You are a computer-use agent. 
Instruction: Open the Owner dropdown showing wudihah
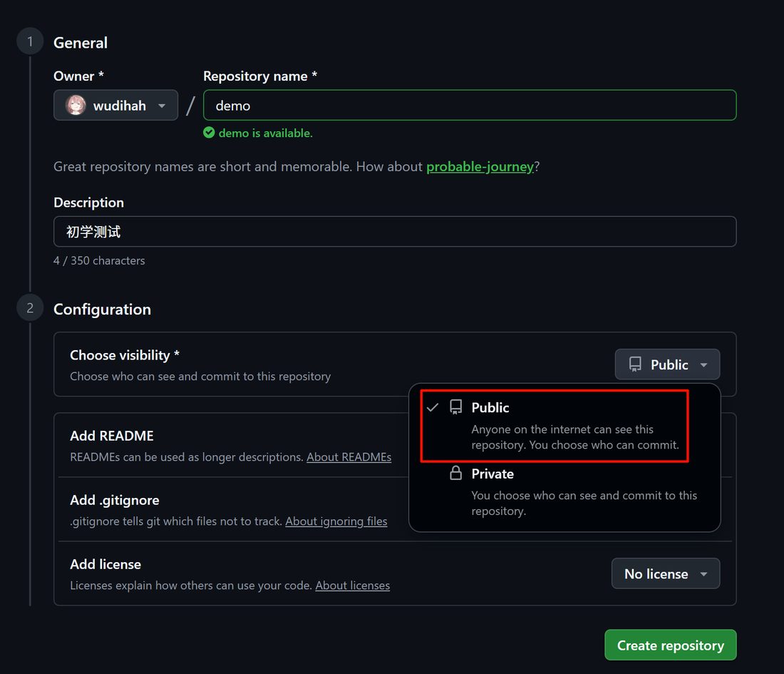click(115, 105)
